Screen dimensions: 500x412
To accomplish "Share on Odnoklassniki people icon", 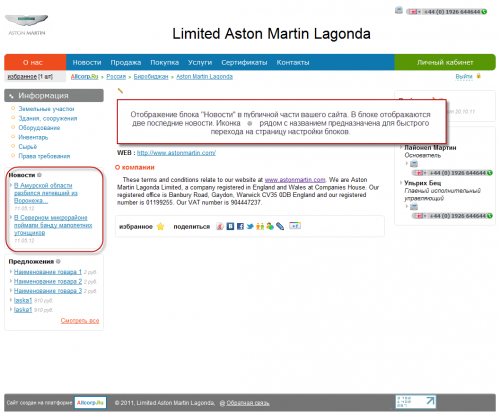I will pyautogui.click(x=260, y=226).
